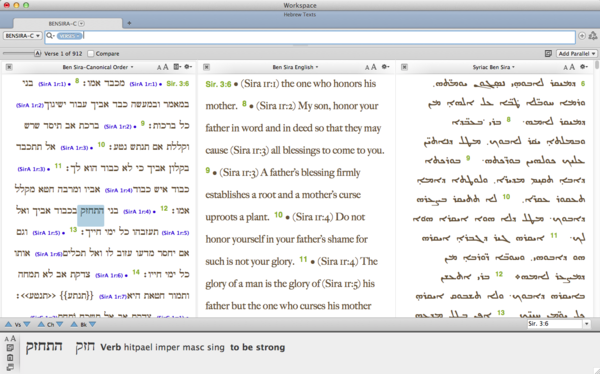Go to next book with the Bk down arrow
Image resolution: width=600 pixels, height=374 pixels.
pyautogui.click(x=92, y=324)
